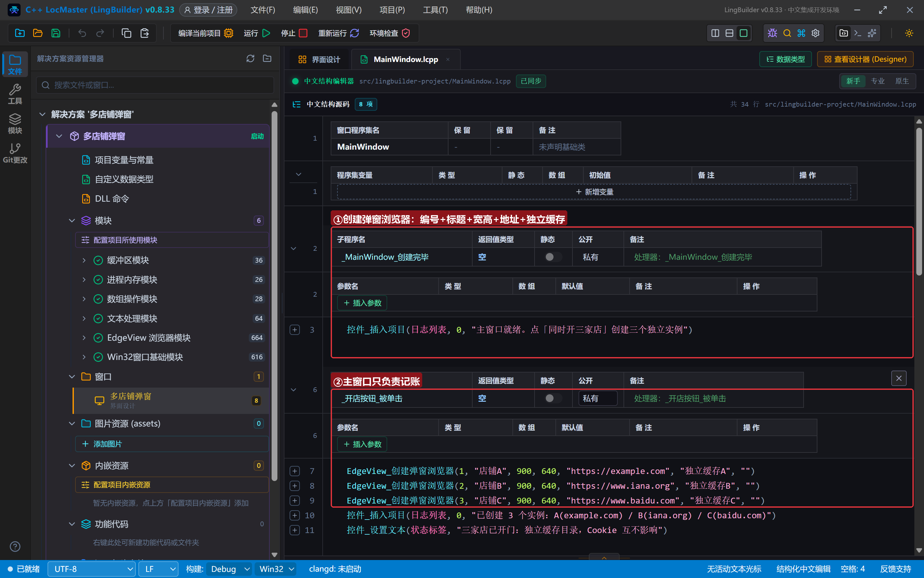924x578 pixels.
Task: Click the AI sparkle icon in toolbar
Action: click(872, 33)
